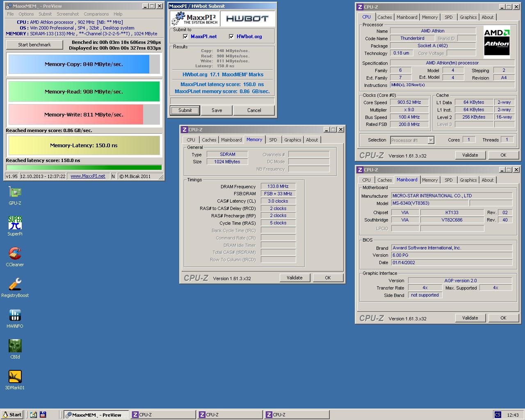Click the AMD Athlon processor logo

tap(497, 42)
